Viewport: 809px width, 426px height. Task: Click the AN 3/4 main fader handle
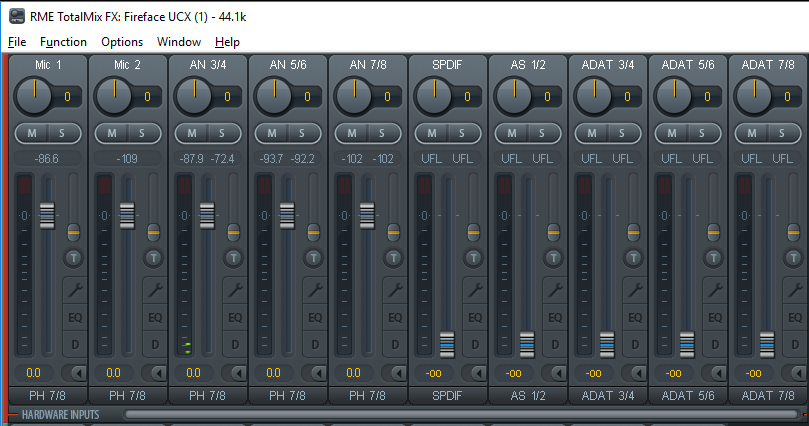coord(207,215)
